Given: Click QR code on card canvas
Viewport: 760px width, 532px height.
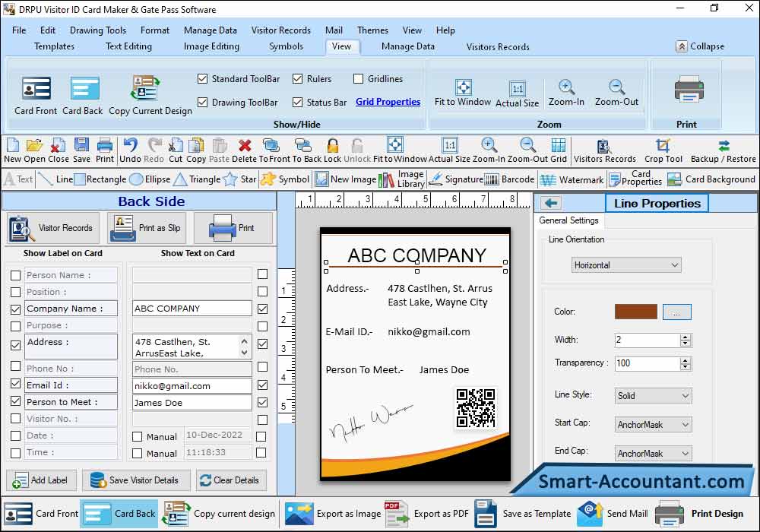Looking at the screenshot, I should [x=476, y=407].
